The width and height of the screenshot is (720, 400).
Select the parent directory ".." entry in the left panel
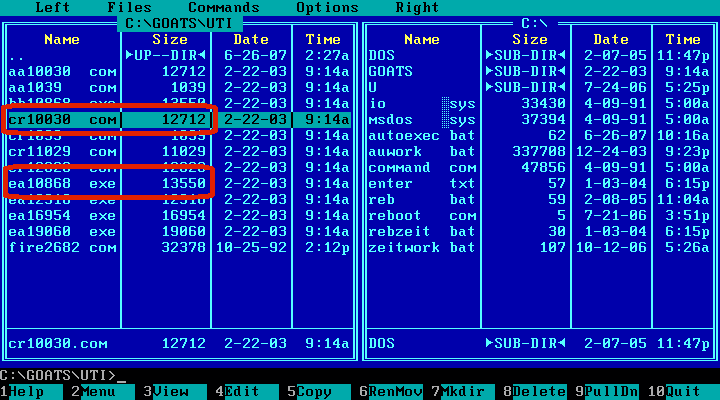point(60,56)
